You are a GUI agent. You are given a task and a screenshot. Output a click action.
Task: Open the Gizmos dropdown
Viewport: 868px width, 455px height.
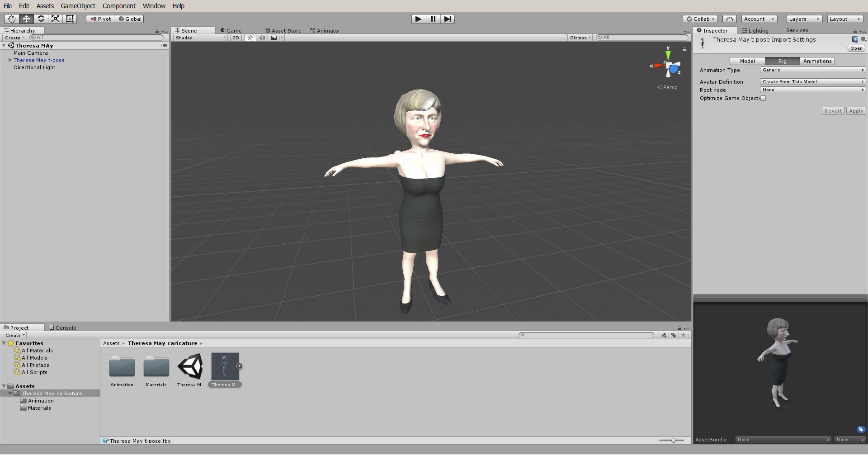coord(580,38)
